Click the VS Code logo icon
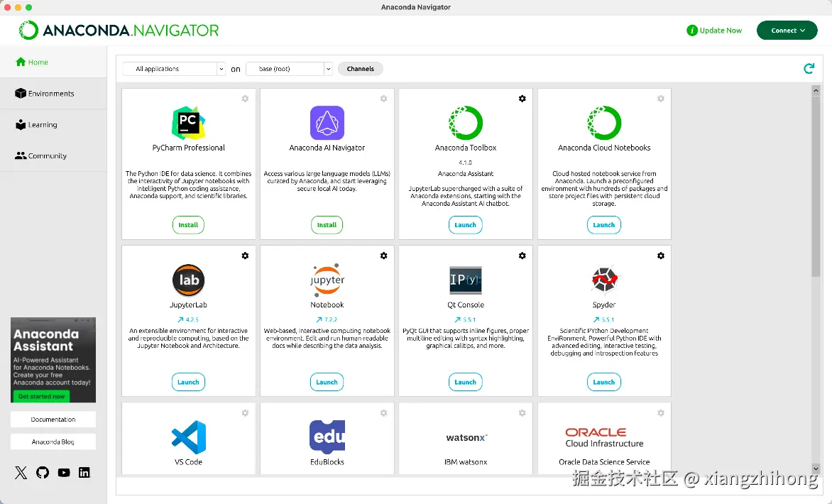The width and height of the screenshot is (832, 504). point(188,437)
